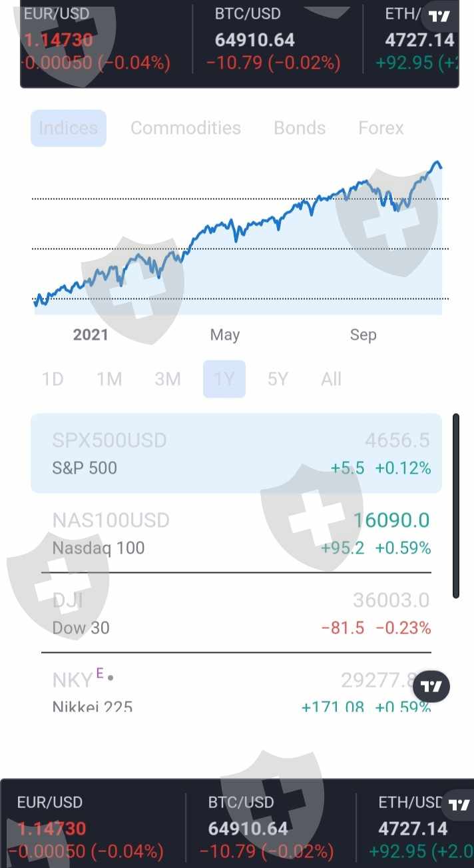Click the index list scrollbar
This screenshot has height=868, width=474.
pyautogui.click(x=456, y=506)
